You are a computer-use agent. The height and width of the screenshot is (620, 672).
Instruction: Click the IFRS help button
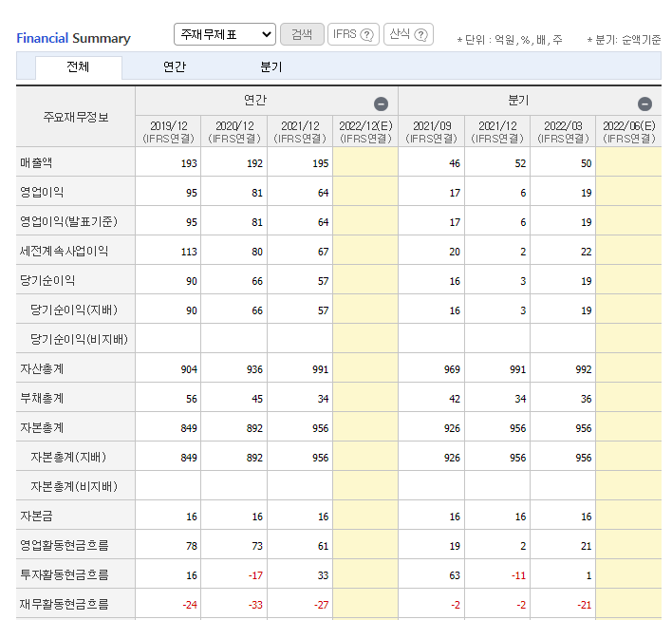353,34
